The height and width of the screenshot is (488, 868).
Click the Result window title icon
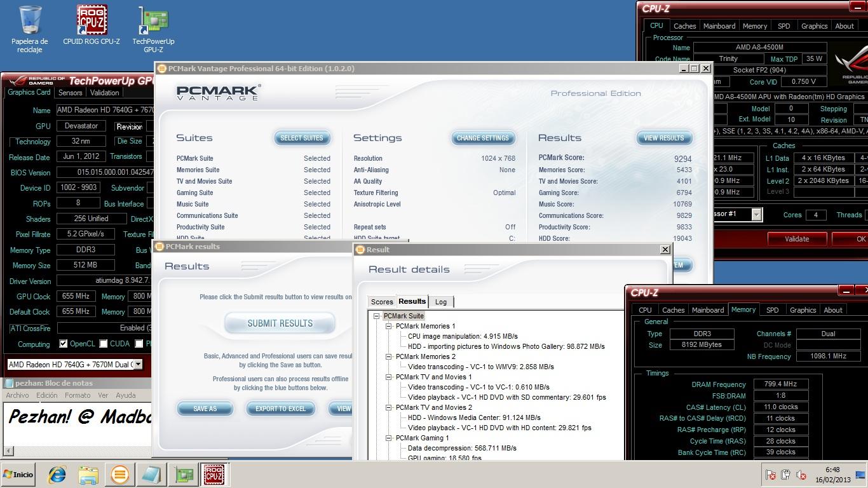(360, 250)
